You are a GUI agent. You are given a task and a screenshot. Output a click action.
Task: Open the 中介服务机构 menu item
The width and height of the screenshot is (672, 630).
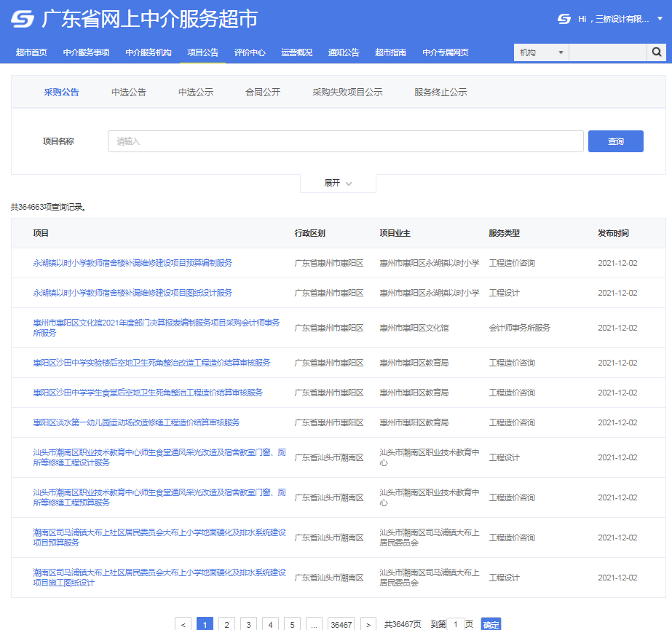tap(149, 52)
